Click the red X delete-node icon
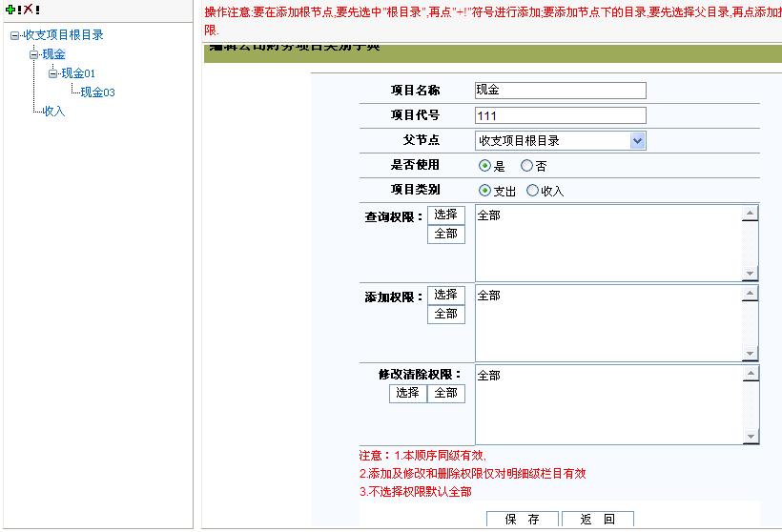The image size is (782, 532). (27, 10)
